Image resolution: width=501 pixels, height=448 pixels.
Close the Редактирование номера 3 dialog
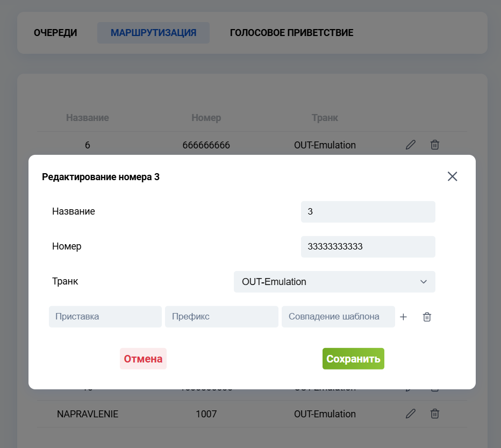click(452, 176)
